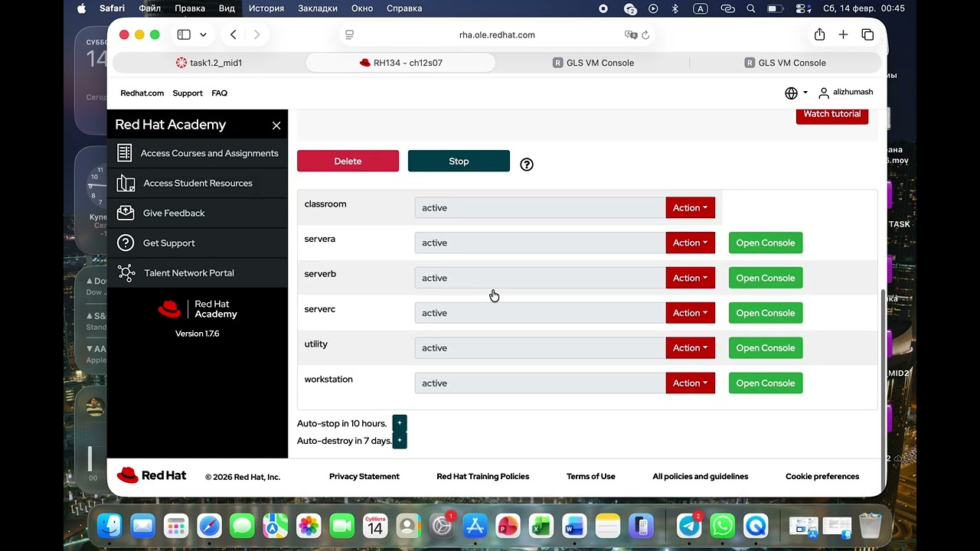The image size is (980, 551).
Task: Click the Bluetooth menu bar icon
Action: point(675,8)
